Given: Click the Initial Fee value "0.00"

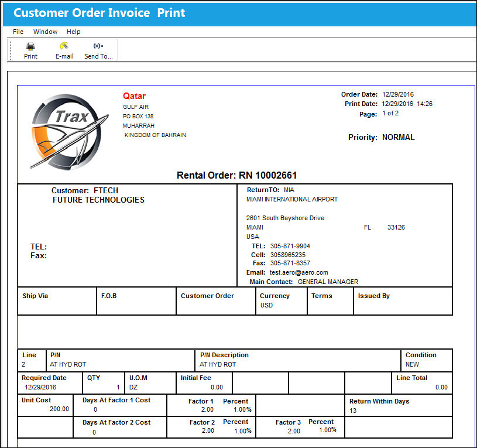Looking at the screenshot, I should click(217, 387).
